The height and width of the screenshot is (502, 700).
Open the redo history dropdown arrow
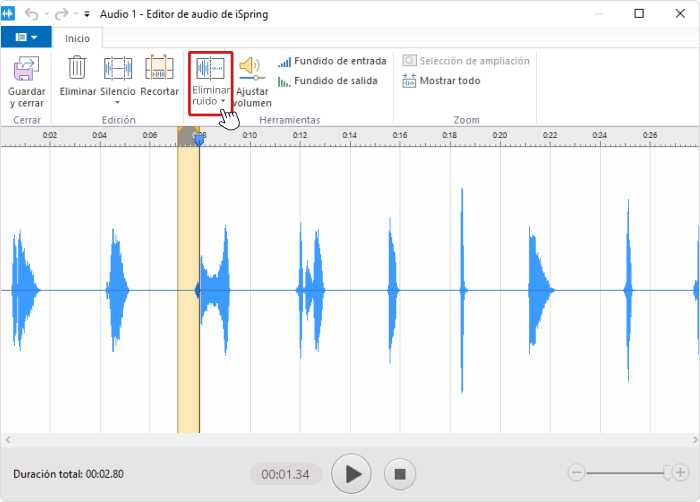click(x=76, y=14)
